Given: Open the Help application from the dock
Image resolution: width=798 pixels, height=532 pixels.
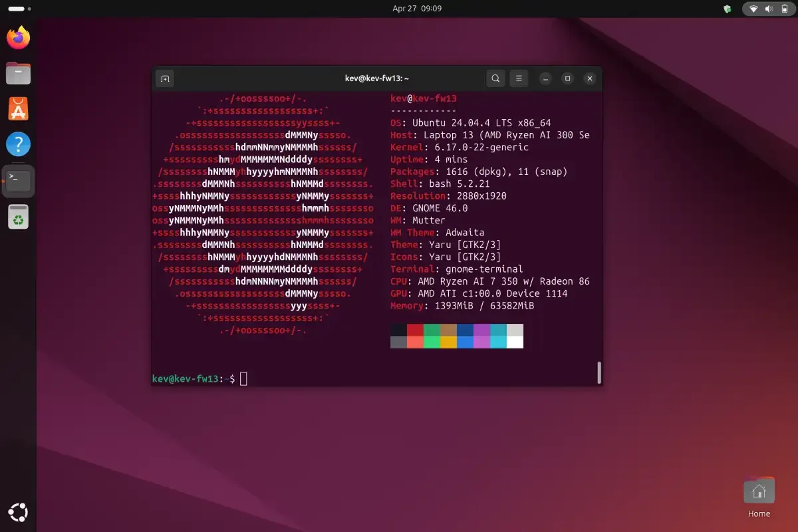Looking at the screenshot, I should (x=18, y=144).
